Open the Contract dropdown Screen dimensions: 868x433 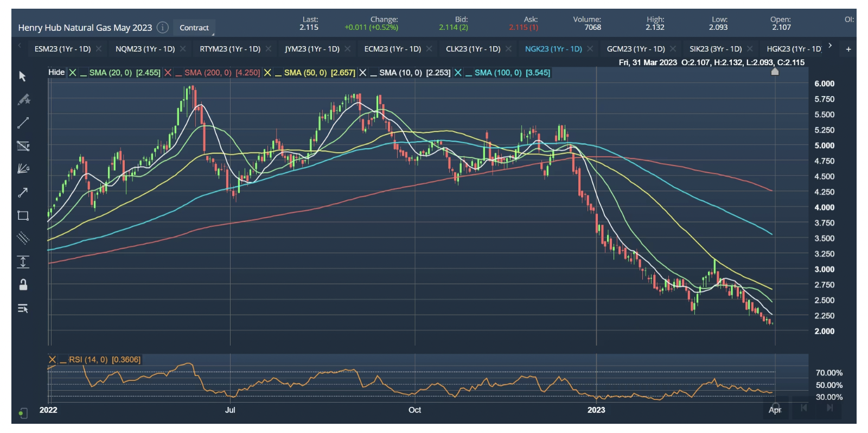pyautogui.click(x=194, y=28)
